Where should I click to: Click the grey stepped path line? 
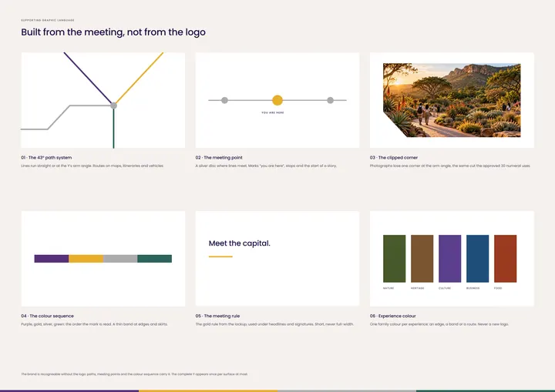(x=59, y=117)
